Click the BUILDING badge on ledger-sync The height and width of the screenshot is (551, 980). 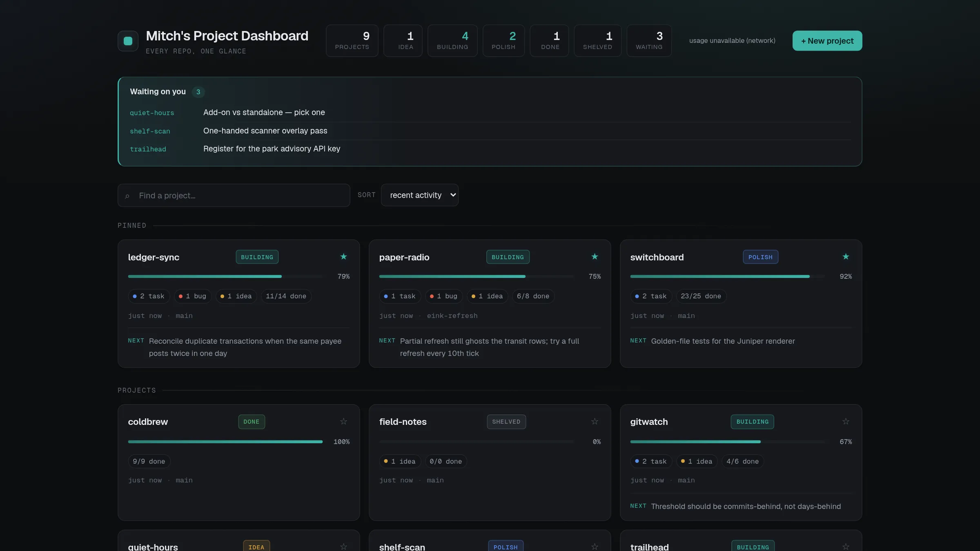point(257,257)
